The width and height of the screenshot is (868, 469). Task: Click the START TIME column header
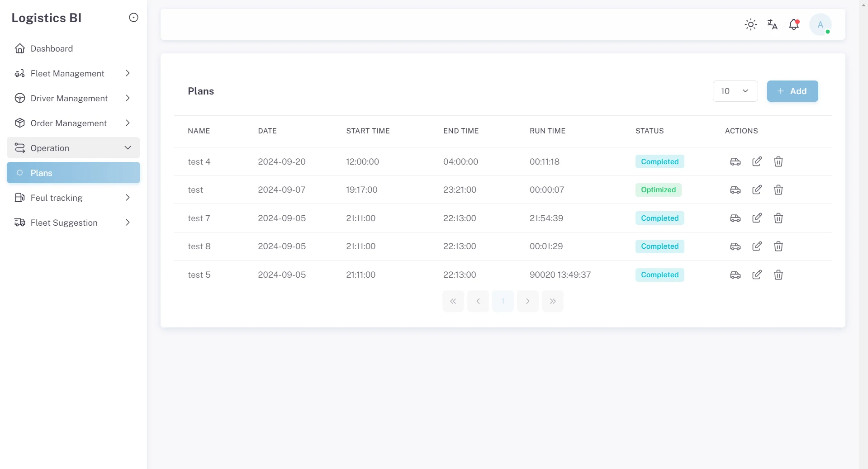tap(368, 131)
